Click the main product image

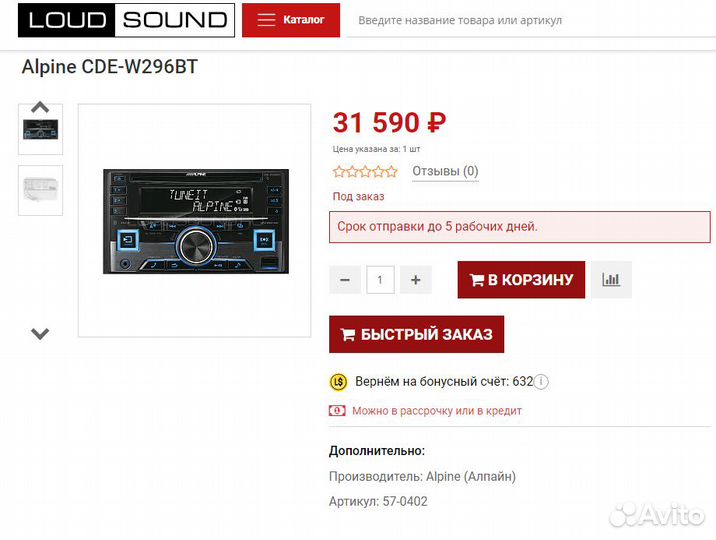193,221
